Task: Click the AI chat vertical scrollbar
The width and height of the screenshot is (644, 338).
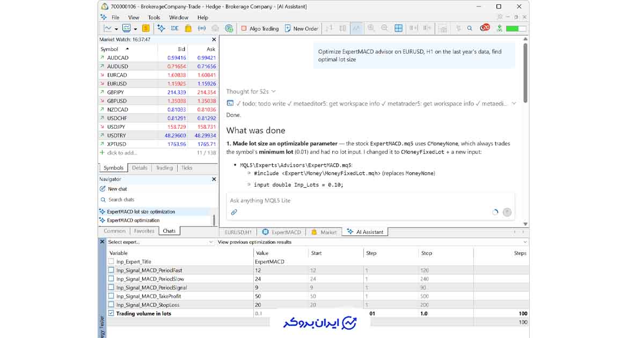Action: (x=525, y=74)
